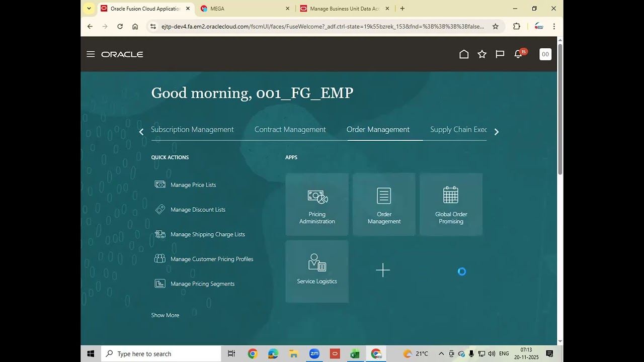Image resolution: width=644 pixels, height=362 pixels.
Task: Go back in browser history
Action: (x=90, y=27)
